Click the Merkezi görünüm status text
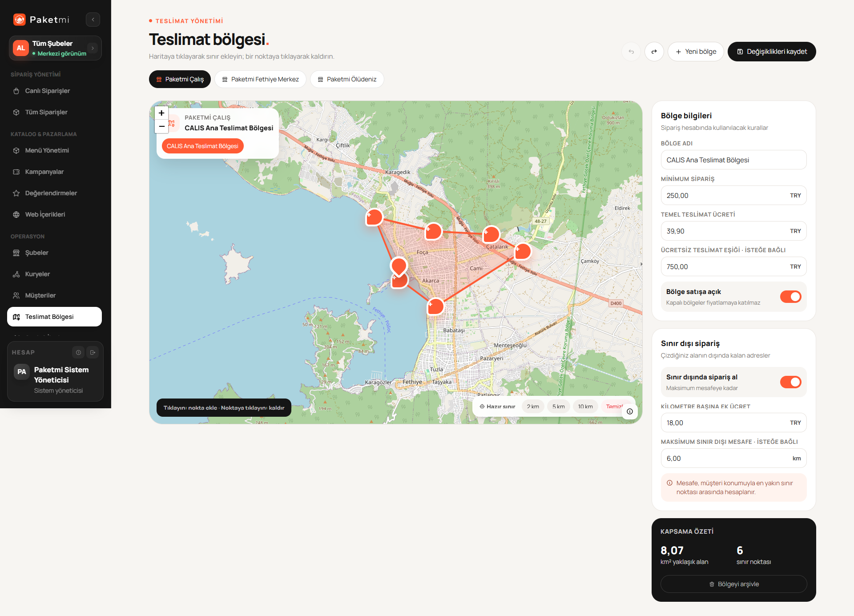This screenshot has height=616, width=854. [62, 53]
